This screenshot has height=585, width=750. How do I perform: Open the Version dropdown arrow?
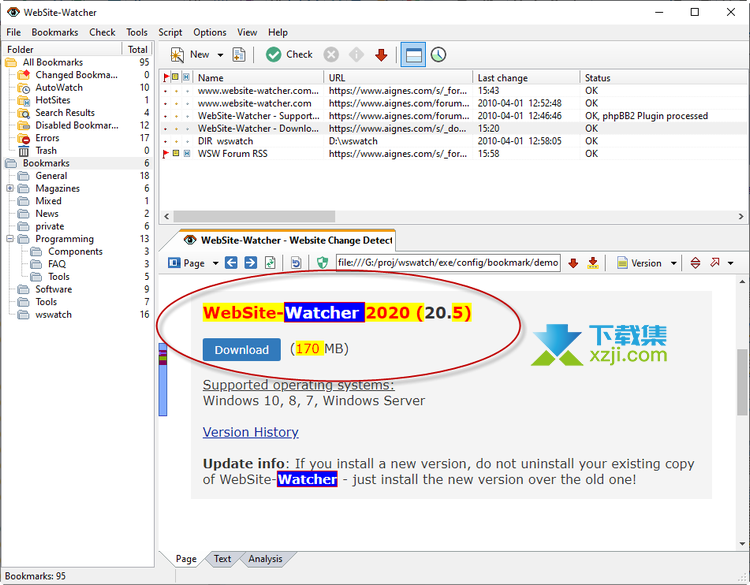673,263
